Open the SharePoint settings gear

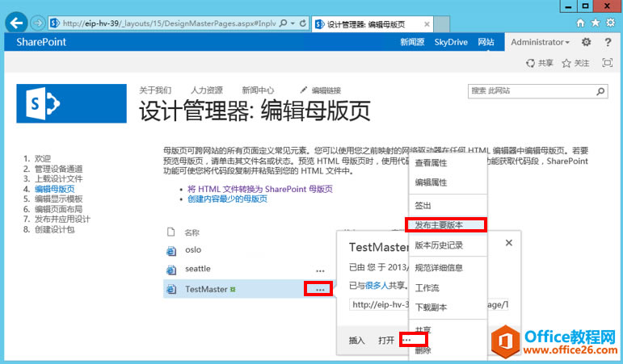[586, 42]
